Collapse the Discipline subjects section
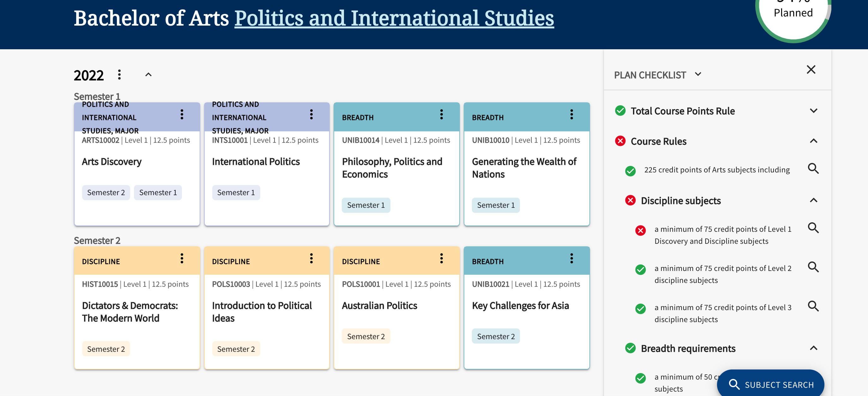This screenshot has height=396, width=868. click(x=813, y=200)
